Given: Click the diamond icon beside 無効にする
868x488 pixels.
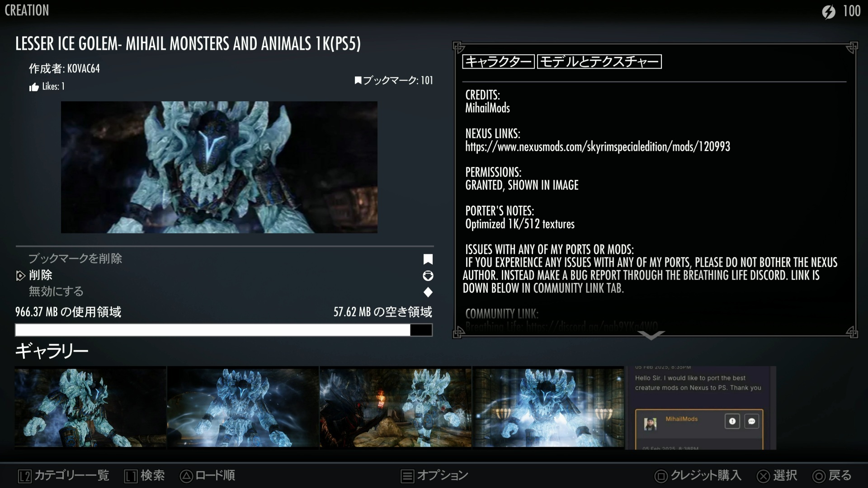Looking at the screenshot, I should click(x=428, y=292).
